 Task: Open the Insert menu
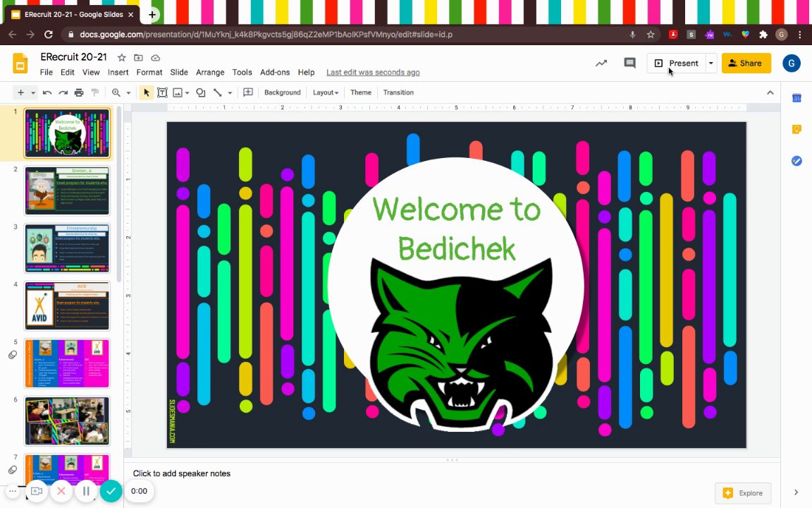(x=118, y=73)
